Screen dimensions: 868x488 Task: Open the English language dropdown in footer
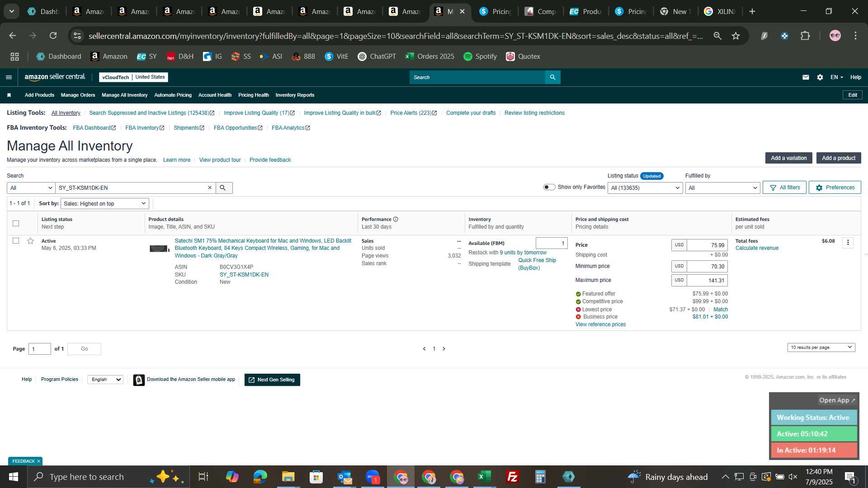[105, 380]
